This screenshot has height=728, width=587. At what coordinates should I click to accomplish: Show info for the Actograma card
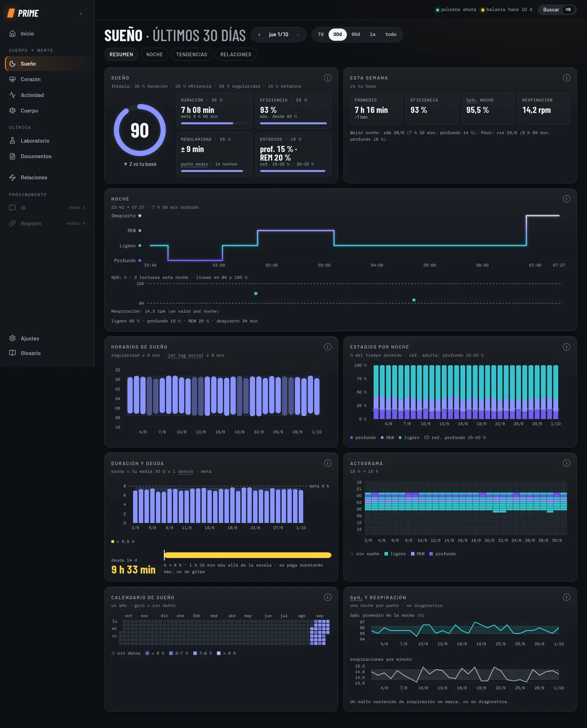pyautogui.click(x=566, y=463)
